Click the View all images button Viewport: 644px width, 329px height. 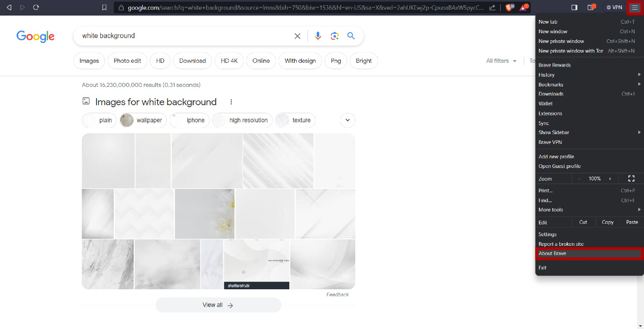[218, 305]
